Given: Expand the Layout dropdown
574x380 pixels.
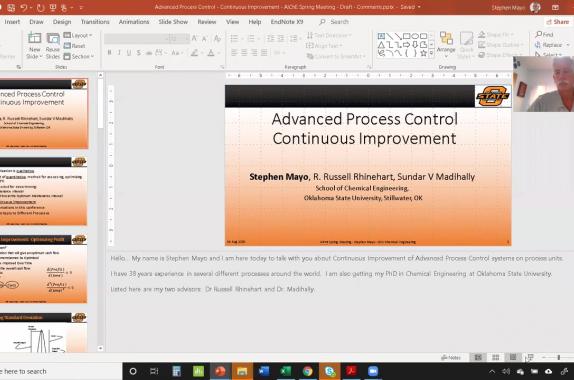Looking at the screenshot, I should (78, 35).
